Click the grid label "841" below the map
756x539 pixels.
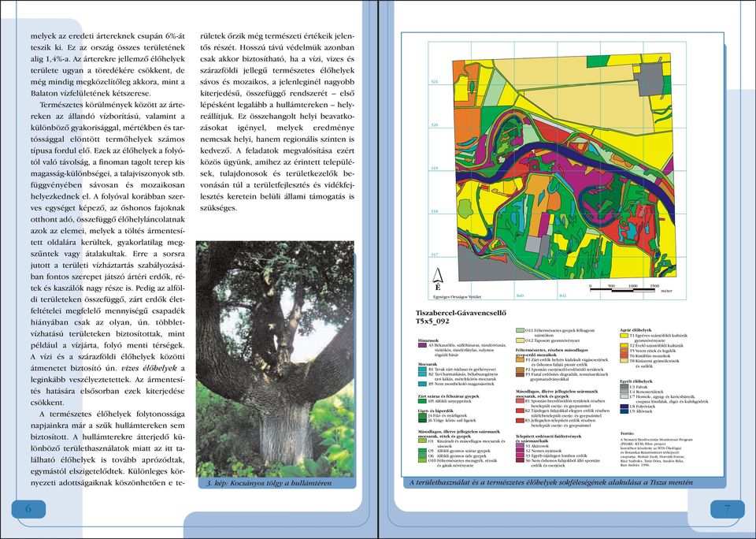pos(562,296)
